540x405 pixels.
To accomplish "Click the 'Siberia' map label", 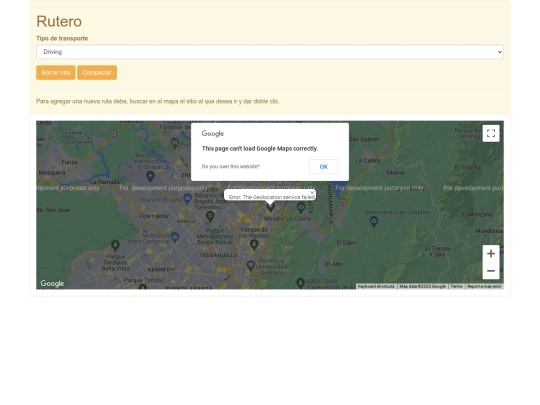I will pyautogui.click(x=395, y=173).
